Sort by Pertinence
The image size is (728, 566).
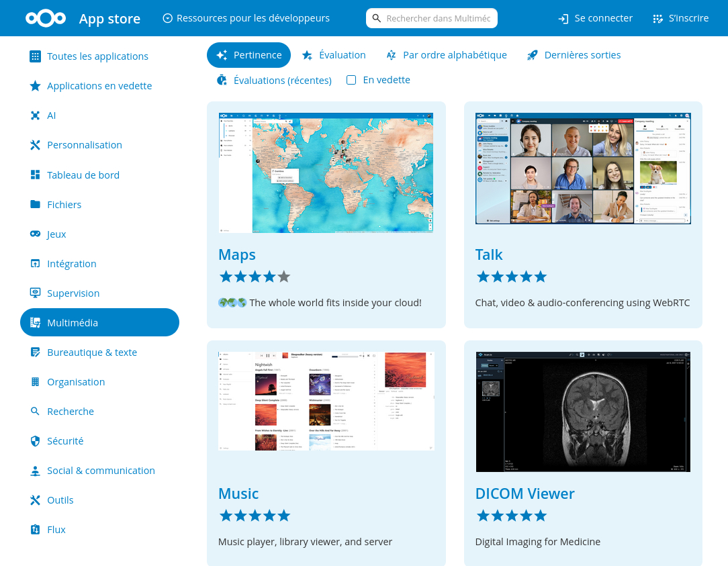pyautogui.click(x=248, y=55)
